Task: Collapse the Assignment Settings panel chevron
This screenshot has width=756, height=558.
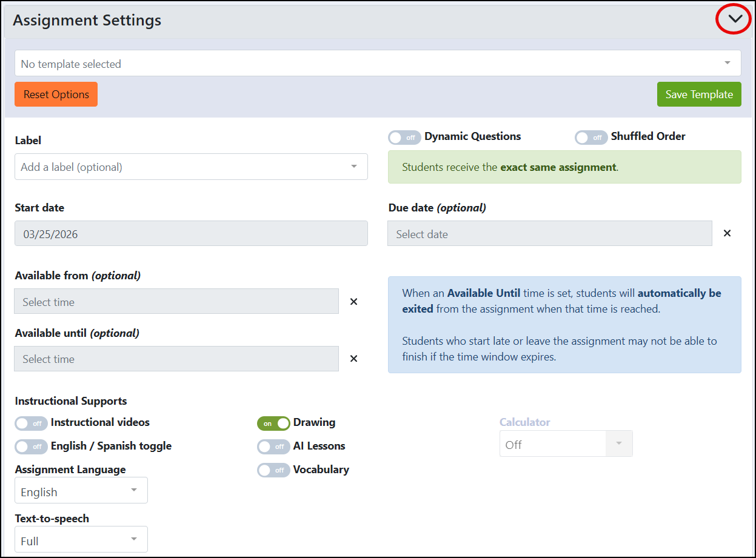Action: pos(735,19)
